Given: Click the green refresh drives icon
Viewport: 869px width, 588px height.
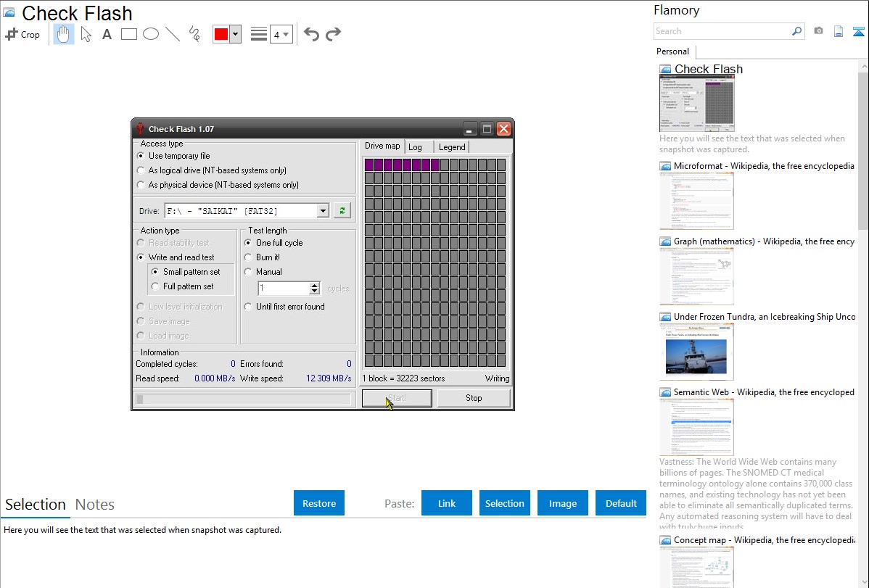Looking at the screenshot, I should (x=342, y=210).
